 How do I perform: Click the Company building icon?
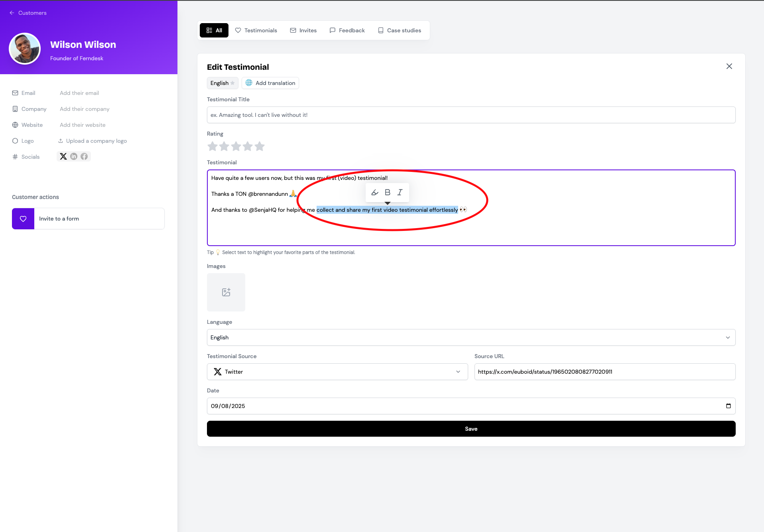click(x=15, y=109)
